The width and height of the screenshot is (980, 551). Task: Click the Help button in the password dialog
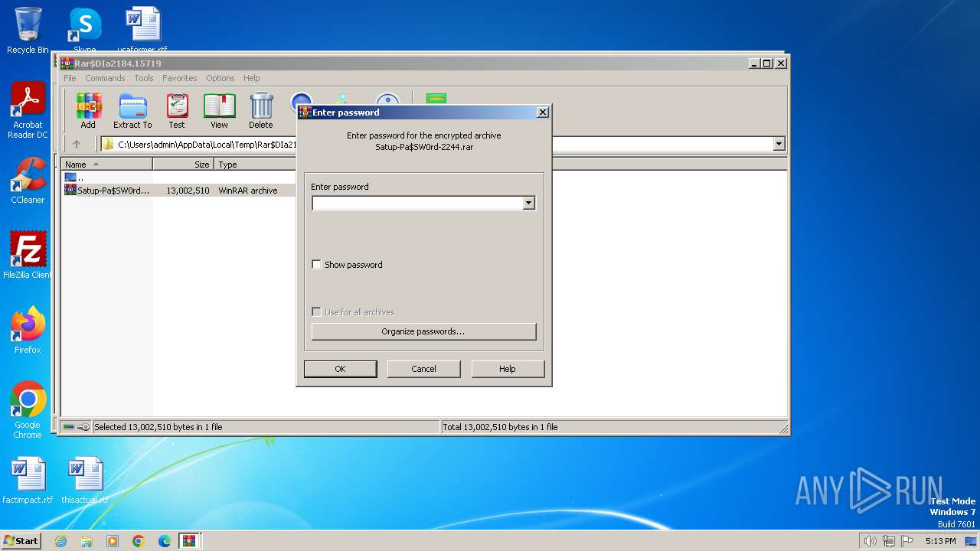(508, 369)
